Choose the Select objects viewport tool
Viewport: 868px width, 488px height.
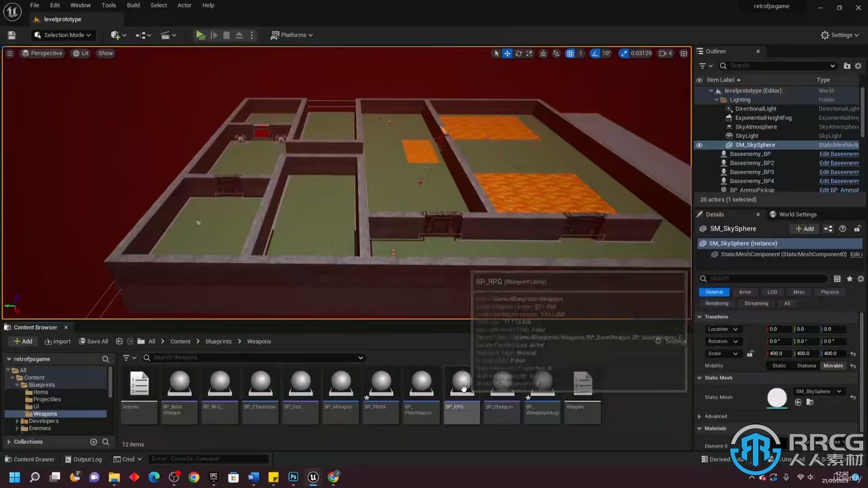pos(496,53)
